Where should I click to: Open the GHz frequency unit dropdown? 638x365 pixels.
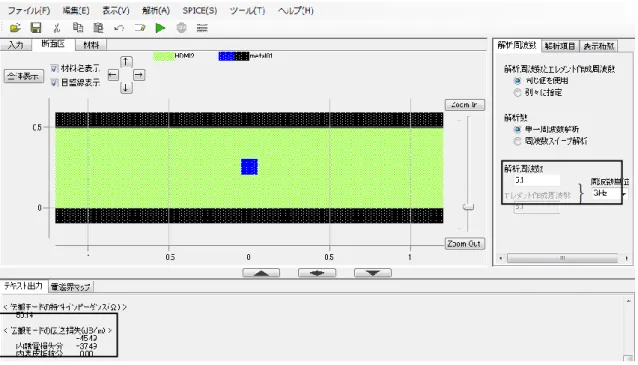tap(609, 193)
